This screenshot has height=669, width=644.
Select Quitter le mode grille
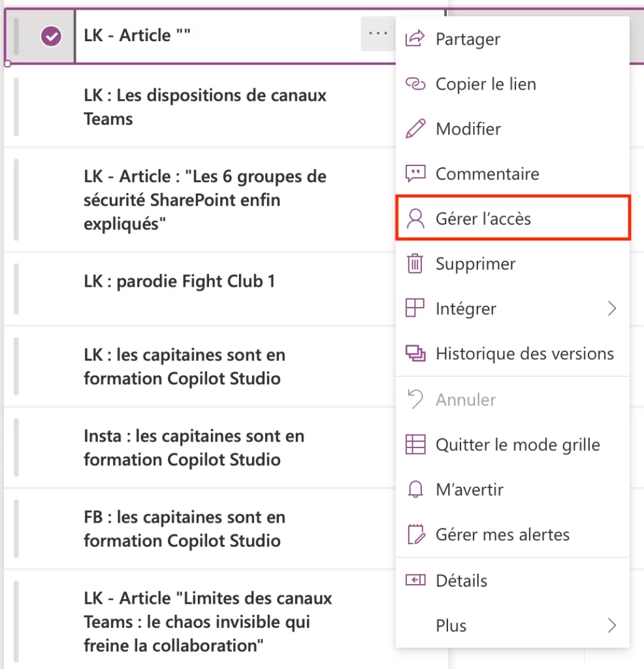coord(518,444)
